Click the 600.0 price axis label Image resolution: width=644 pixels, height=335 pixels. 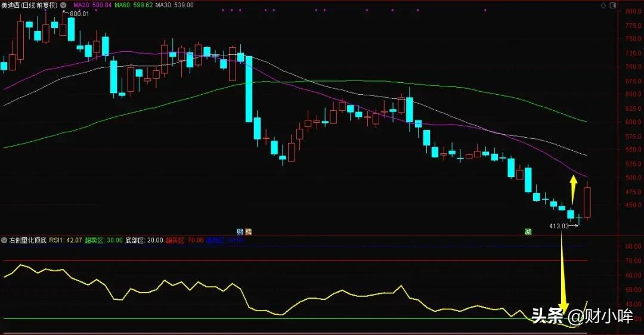634,122
